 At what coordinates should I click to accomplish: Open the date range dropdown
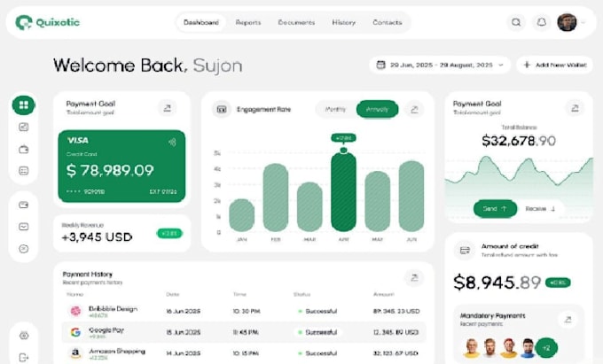[440, 65]
